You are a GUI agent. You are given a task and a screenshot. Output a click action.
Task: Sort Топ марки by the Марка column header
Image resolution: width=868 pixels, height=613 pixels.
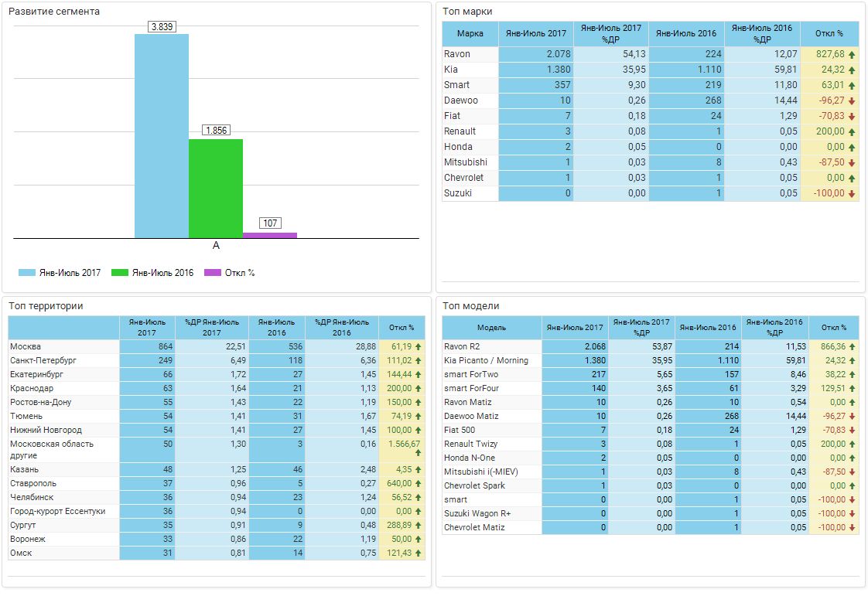[470, 34]
